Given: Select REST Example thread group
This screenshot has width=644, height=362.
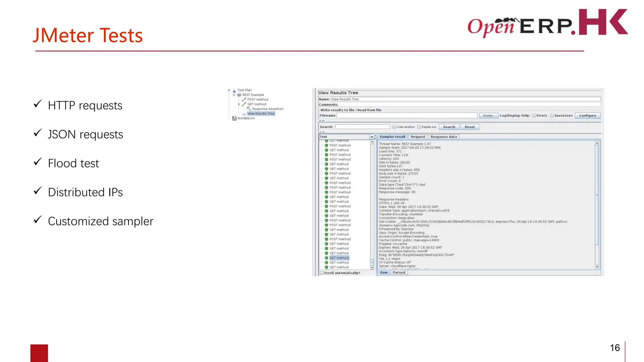Looking at the screenshot, I should 253,95.
